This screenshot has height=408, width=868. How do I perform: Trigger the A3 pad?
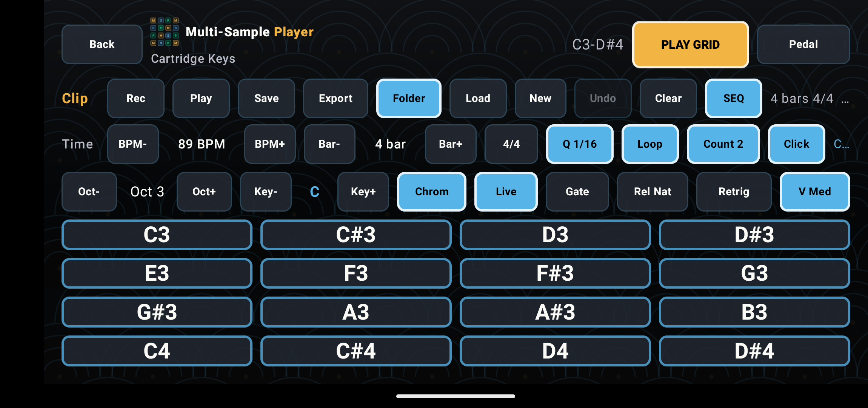pos(356,312)
